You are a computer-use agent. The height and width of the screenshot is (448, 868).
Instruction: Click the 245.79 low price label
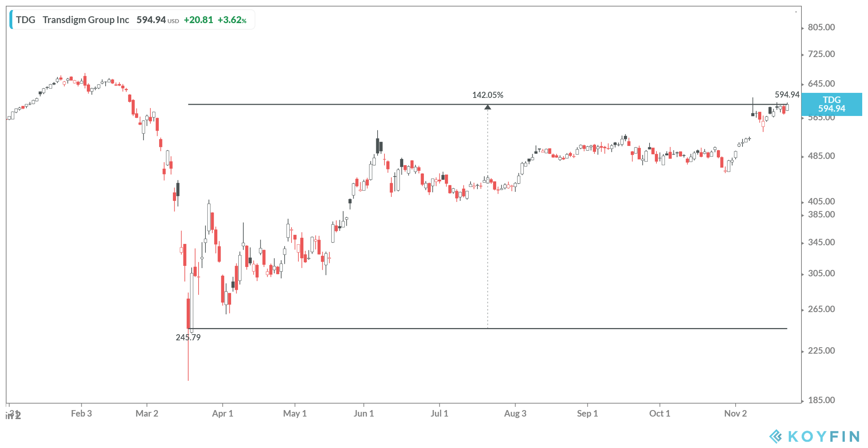coord(188,337)
